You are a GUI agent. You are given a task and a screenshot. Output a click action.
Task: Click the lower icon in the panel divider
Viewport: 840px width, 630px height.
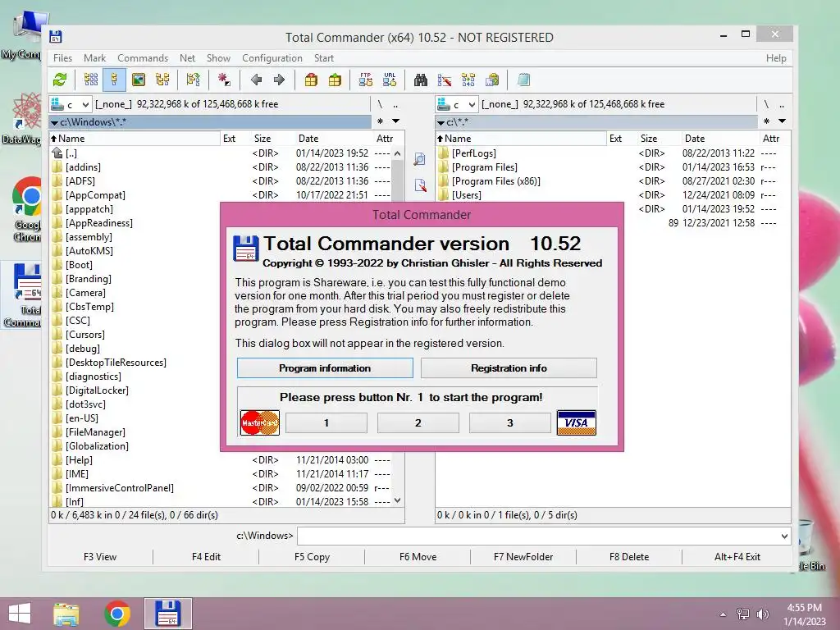(x=420, y=185)
